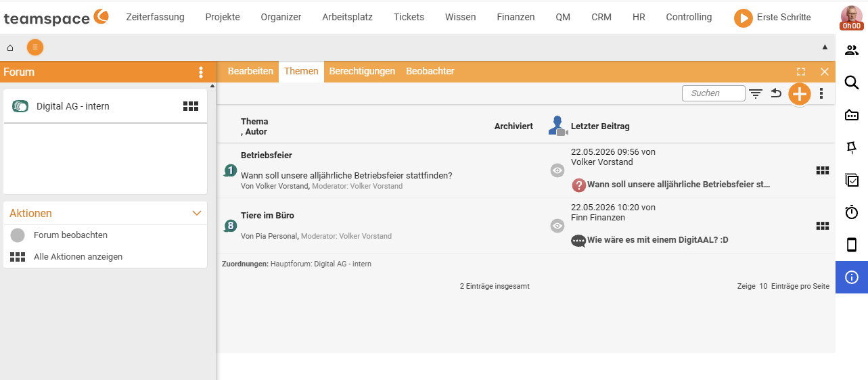Image resolution: width=868 pixels, height=380 pixels.
Task: Click the mobile phone icon in right sidebar
Action: pyautogui.click(x=852, y=245)
